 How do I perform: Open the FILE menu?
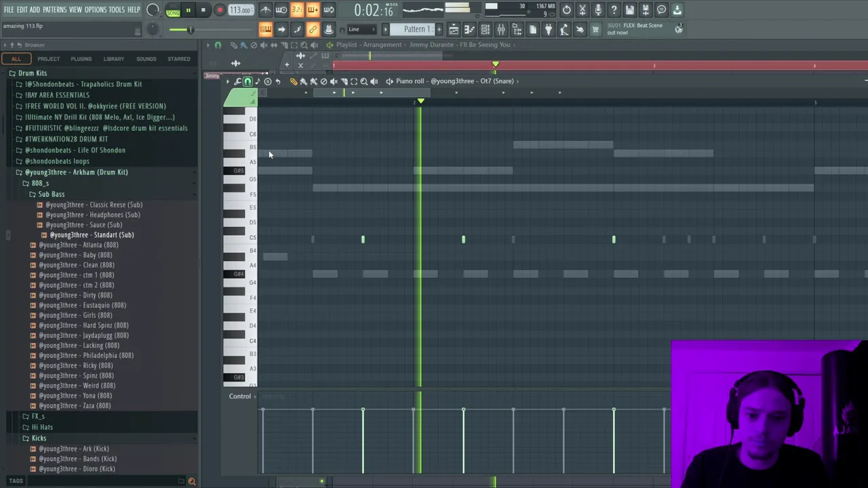(9, 9)
